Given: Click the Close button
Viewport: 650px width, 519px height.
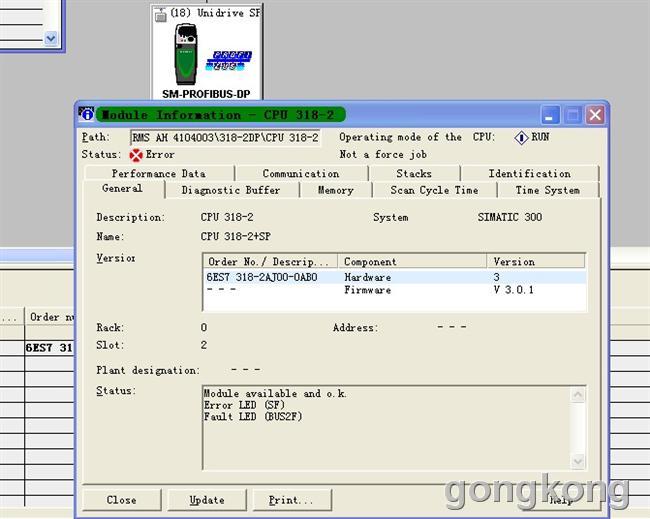Looking at the screenshot, I should pos(121,500).
